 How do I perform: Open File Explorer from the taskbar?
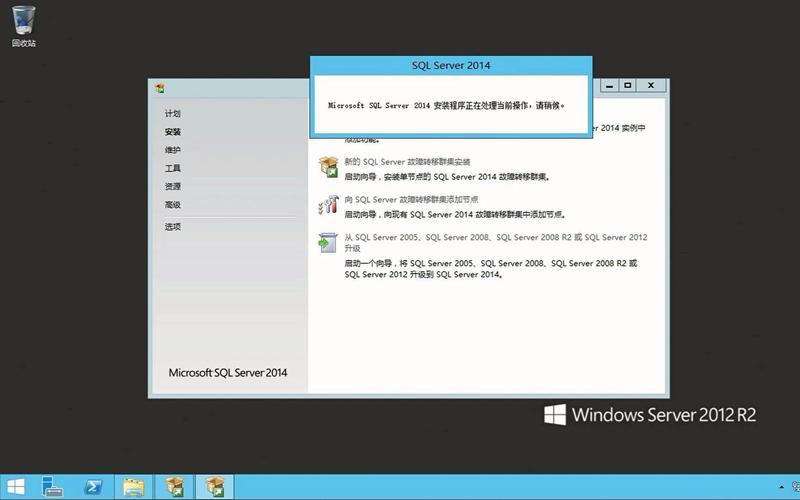tap(134, 487)
